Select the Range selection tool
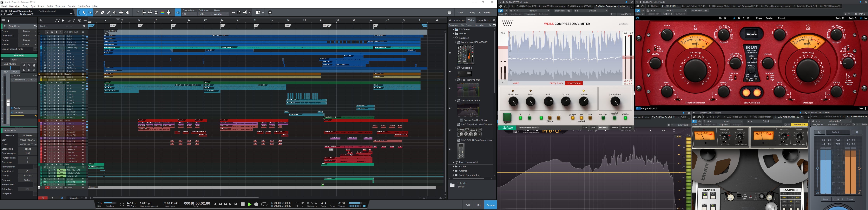The height and width of the screenshot is (210, 868). 90,12
